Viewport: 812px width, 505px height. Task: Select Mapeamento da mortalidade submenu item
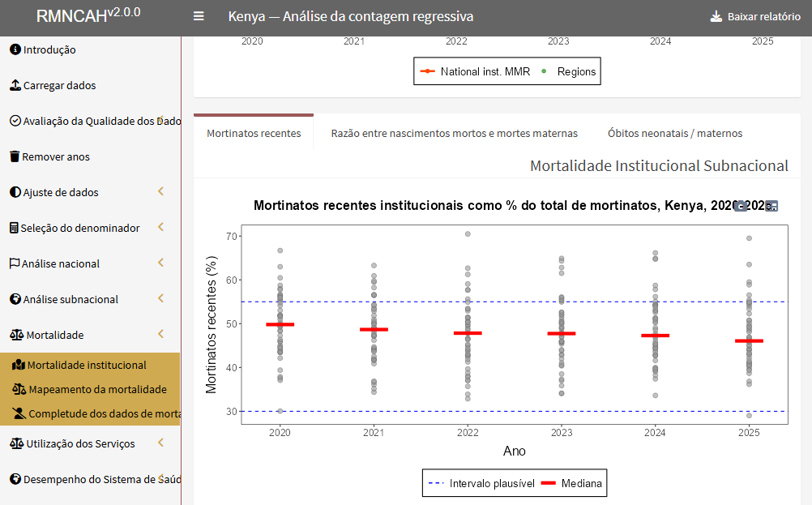90,389
